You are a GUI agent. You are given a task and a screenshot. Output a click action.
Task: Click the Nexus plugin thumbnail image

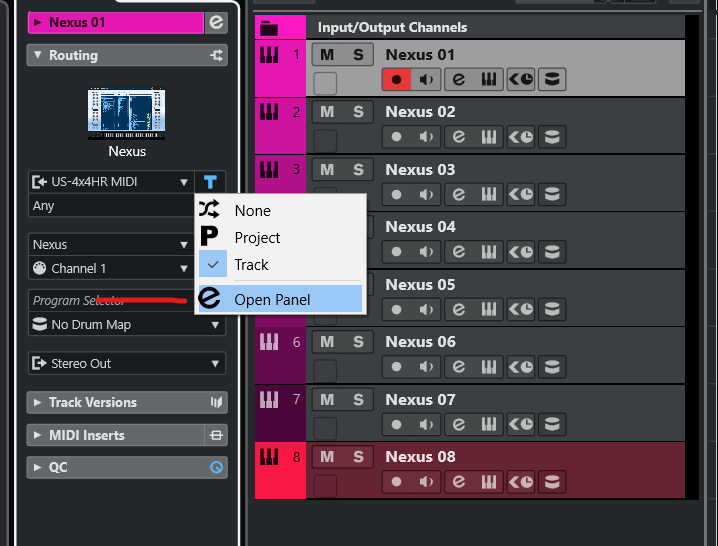(127, 114)
